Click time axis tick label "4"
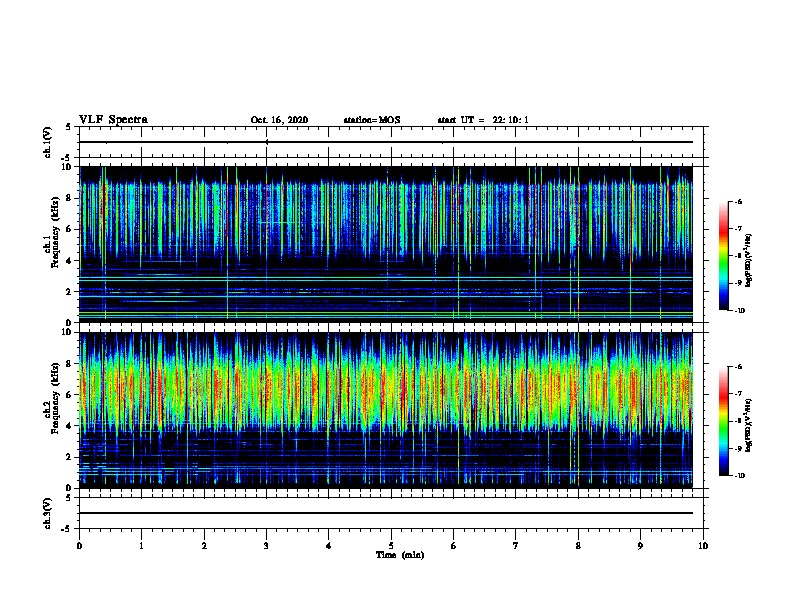 pos(328,546)
